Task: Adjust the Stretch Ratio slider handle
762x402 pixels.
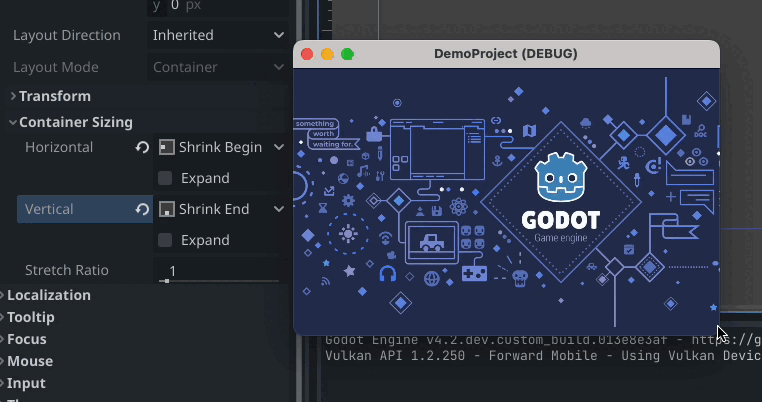Action: (x=167, y=281)
